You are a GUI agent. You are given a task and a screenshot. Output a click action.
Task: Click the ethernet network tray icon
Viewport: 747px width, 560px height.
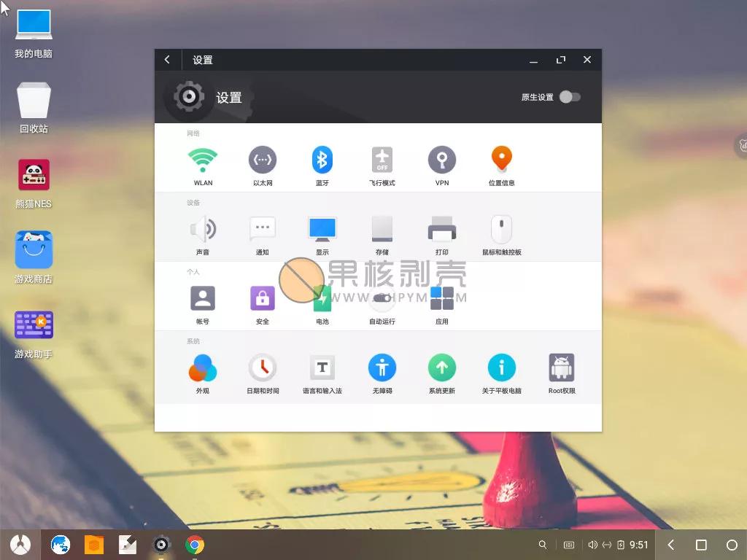click(607, 545)
